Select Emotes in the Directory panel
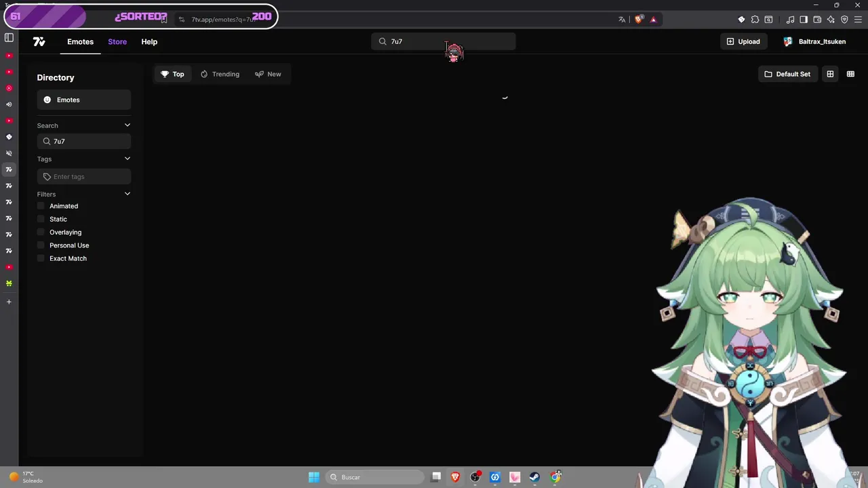This screenshot has width=868, height=488. pos(84,100)
